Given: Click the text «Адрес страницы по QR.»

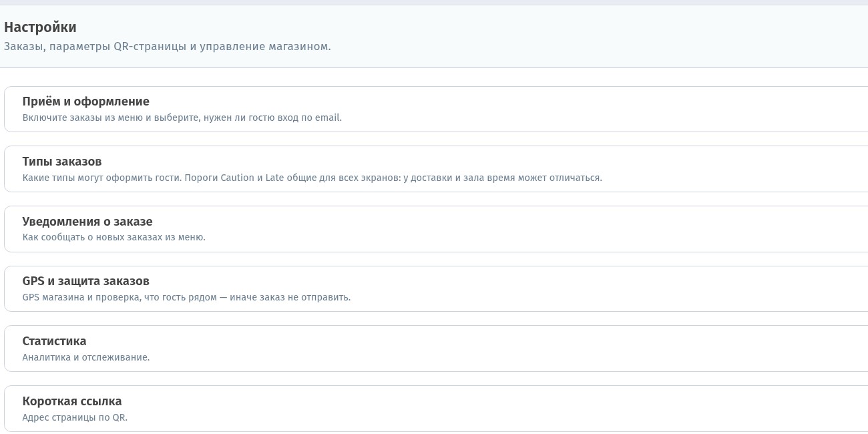Looking at the screenshot, I should pos(75,417).
